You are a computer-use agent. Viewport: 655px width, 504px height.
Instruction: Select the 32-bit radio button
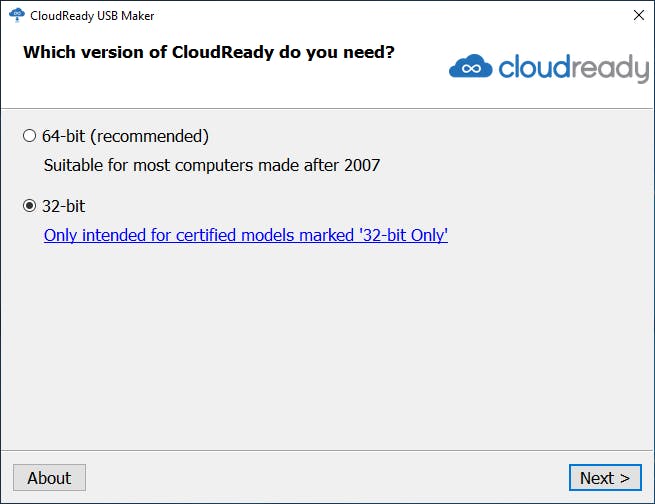29,206
